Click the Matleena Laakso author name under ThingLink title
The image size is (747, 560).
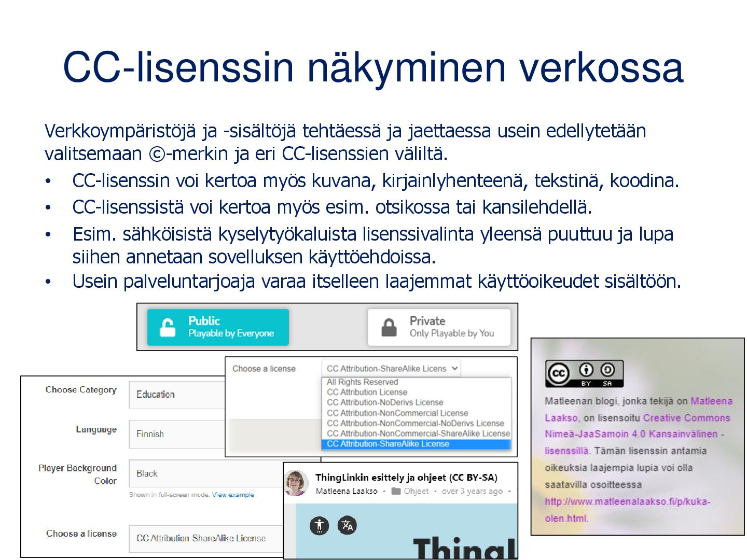[x=347, y=491]
